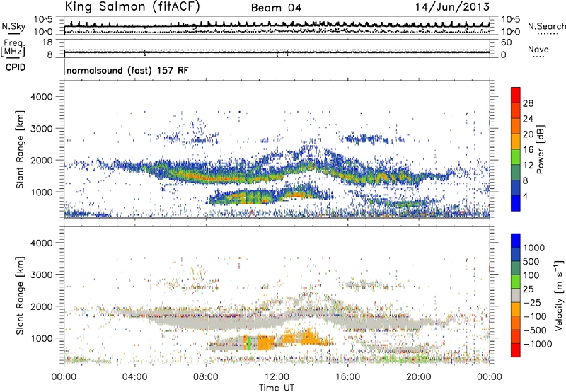The height and width of the screenshot is (392, 566).
Task: Click the 'Nave' legend label
Action: click(x=538, y=49)
